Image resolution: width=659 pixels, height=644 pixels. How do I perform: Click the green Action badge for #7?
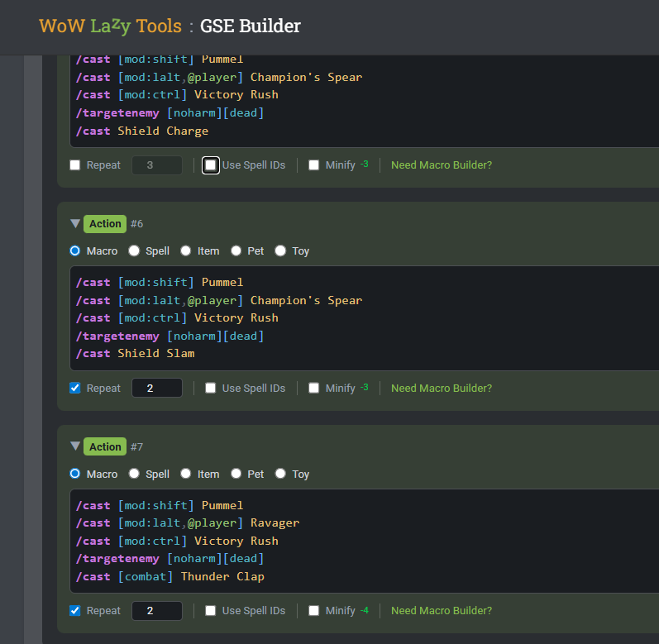pyautogui.click(x=105, y=446)
